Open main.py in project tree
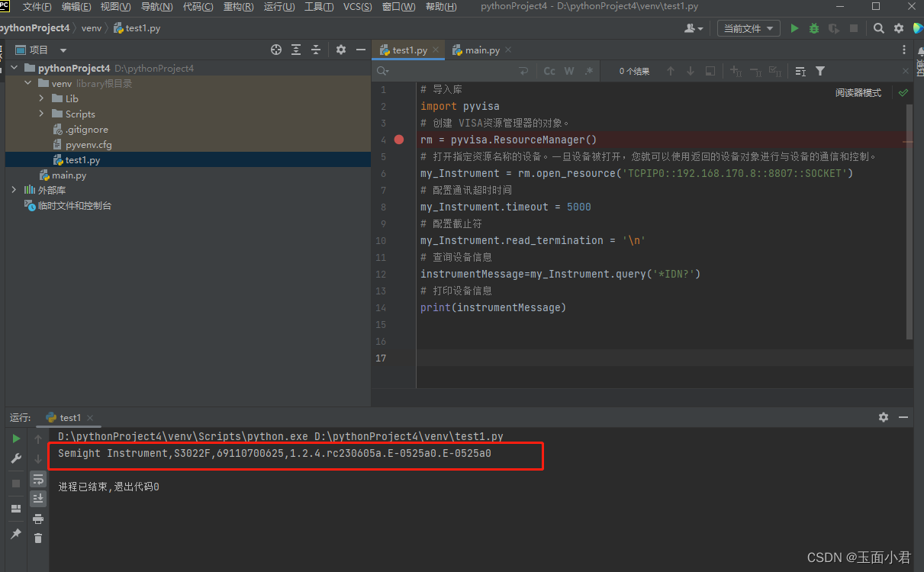The width and height of the screenshot is (924, 572). (x=63, y=175)
